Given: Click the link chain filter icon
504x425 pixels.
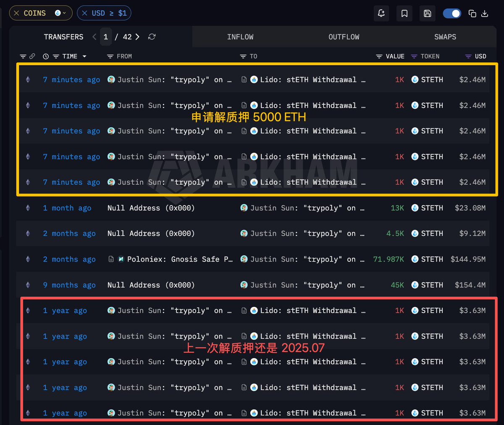Looking at the screenshot, I should (32, 56).
